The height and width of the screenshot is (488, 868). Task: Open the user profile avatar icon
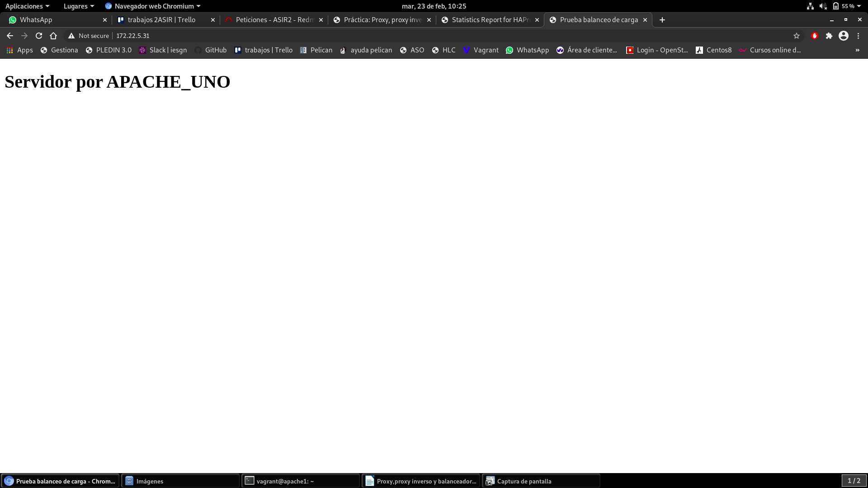pos(844,36)
